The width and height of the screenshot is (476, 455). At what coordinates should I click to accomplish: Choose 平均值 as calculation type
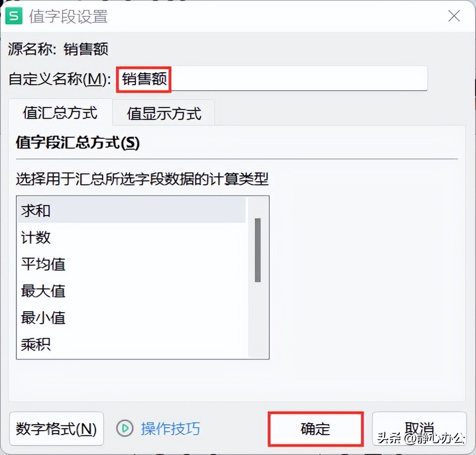[131, 264]
